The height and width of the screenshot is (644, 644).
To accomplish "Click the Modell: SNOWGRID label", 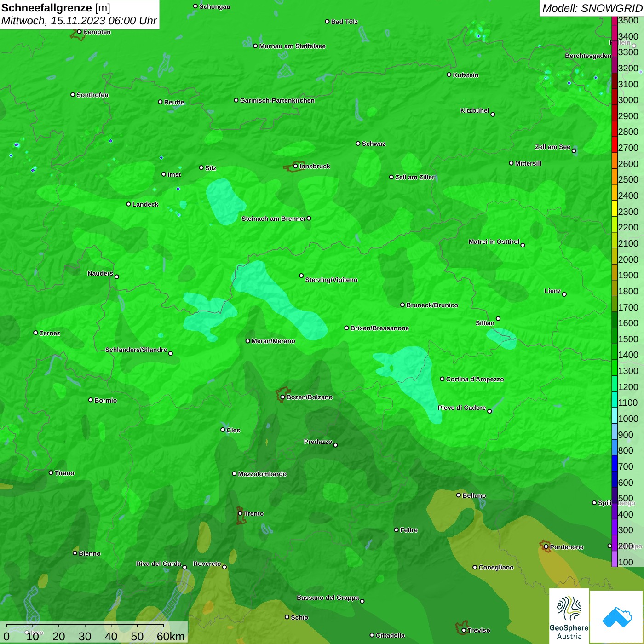I will (x=592, y=8).
